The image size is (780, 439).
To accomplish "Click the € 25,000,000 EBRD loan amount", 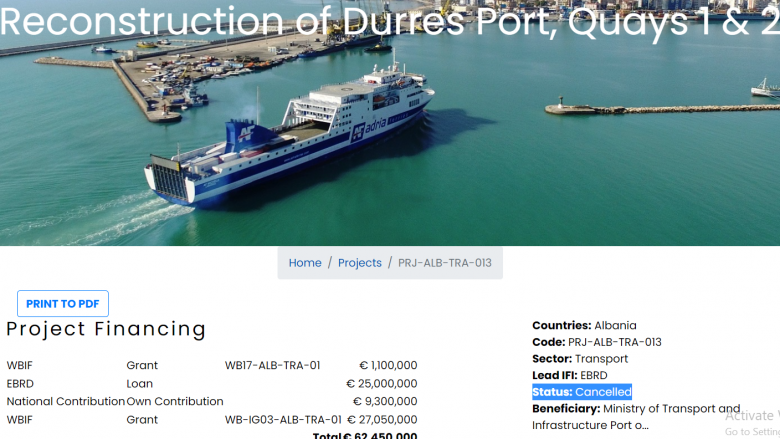I will click(381, 384).
